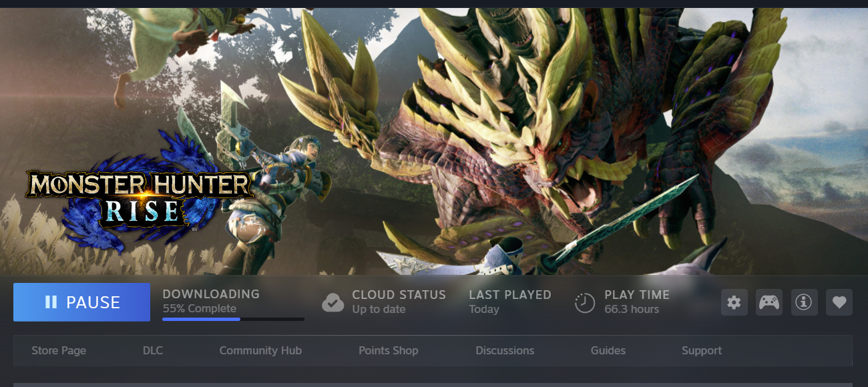Open the DLC tab

pos(152,350)
